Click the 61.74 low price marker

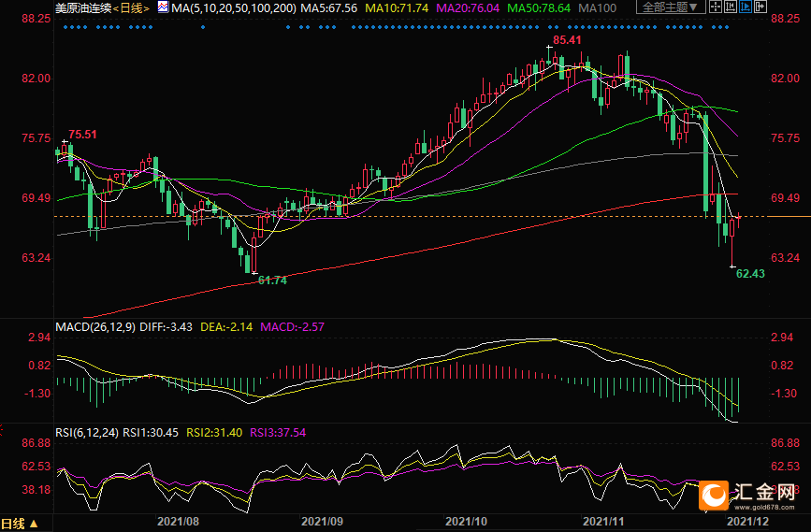click(272, 280)
